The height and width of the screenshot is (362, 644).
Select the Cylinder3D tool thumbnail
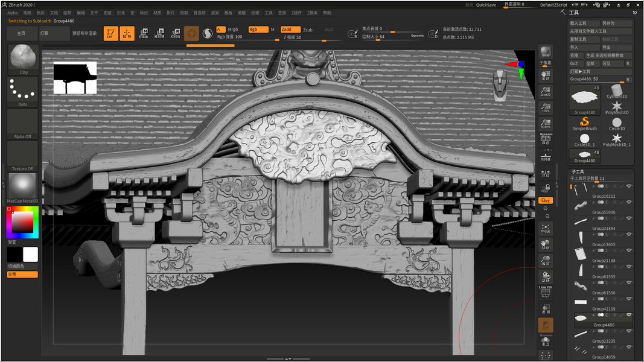click(x=616, y=92)
